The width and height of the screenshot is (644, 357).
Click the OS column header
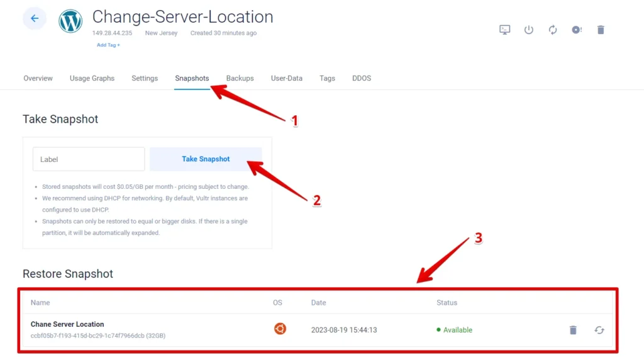(x=277, y=303)
